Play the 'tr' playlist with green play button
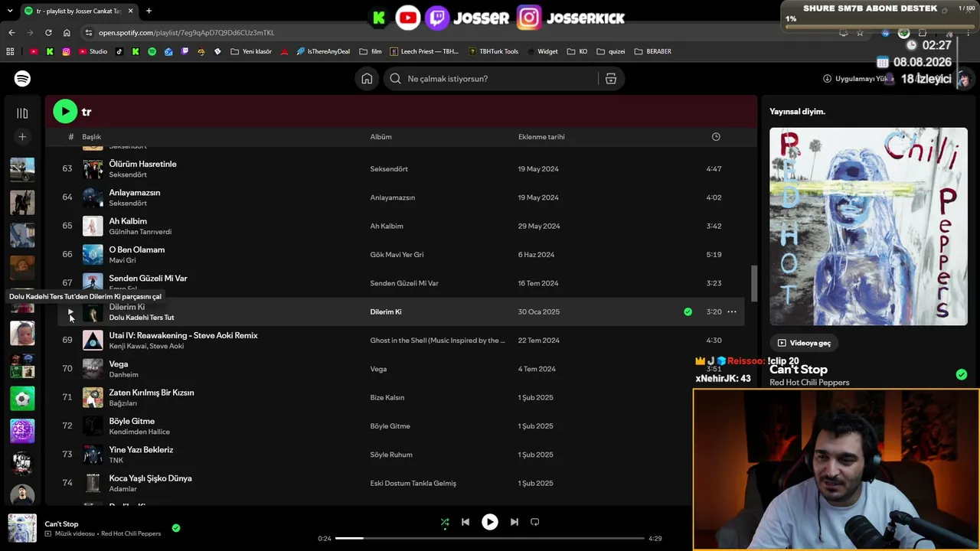980x551 pixels. pyautogui.click(x=65, y=112)
